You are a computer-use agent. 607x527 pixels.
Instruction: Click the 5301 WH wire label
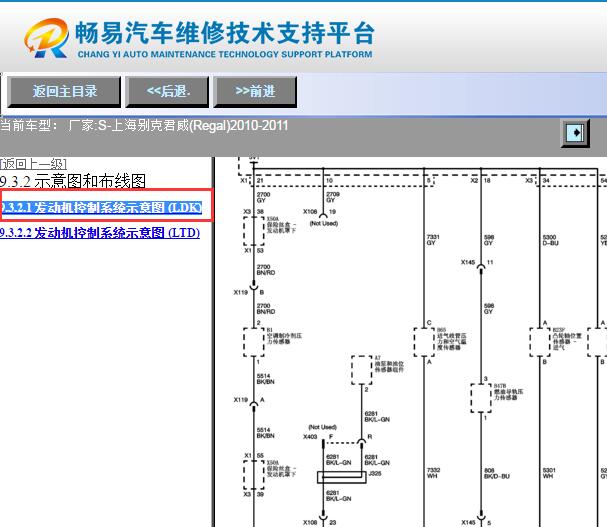coord(549,473)
